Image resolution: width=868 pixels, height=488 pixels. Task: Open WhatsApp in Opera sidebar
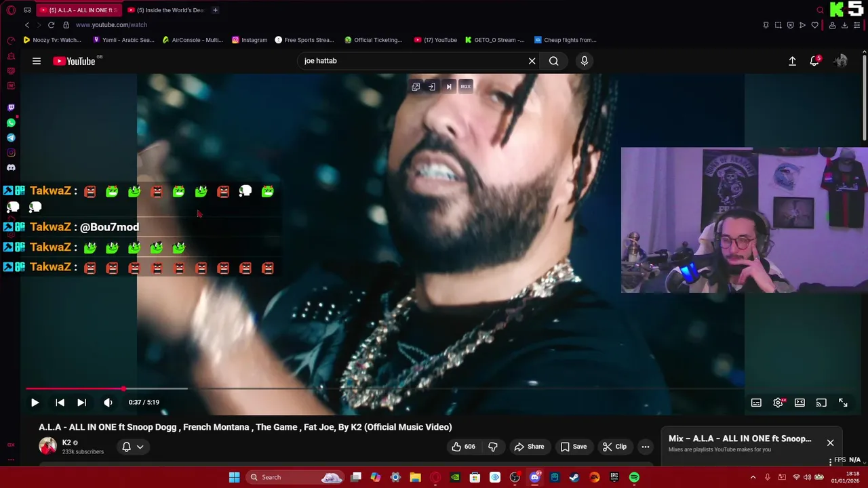11,123
